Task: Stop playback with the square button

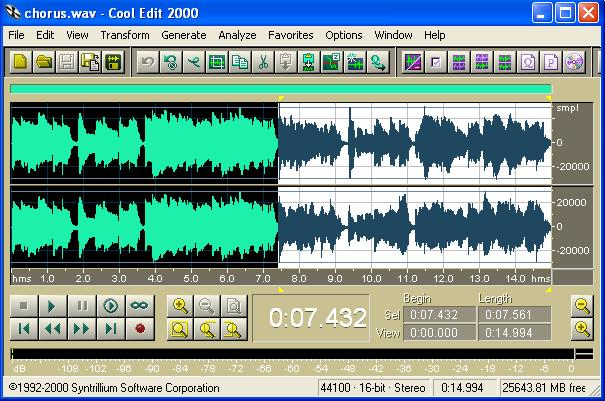Action: [x=24, y=306]
